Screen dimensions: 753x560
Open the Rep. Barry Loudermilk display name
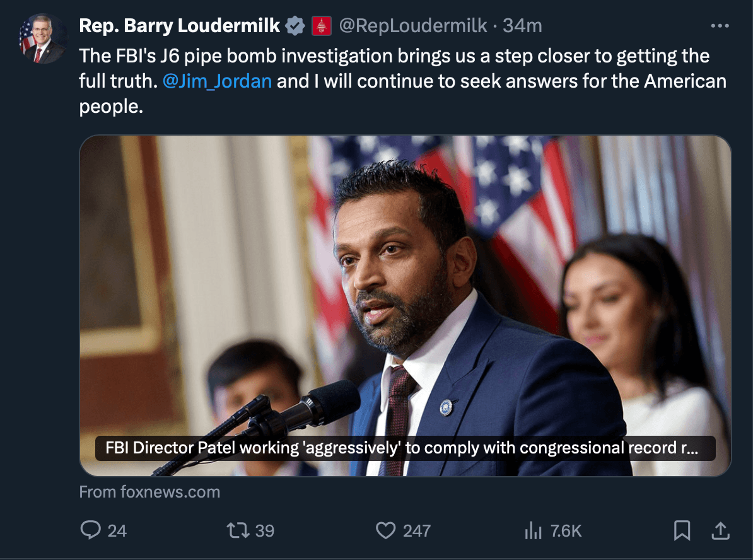pos(180,25)
